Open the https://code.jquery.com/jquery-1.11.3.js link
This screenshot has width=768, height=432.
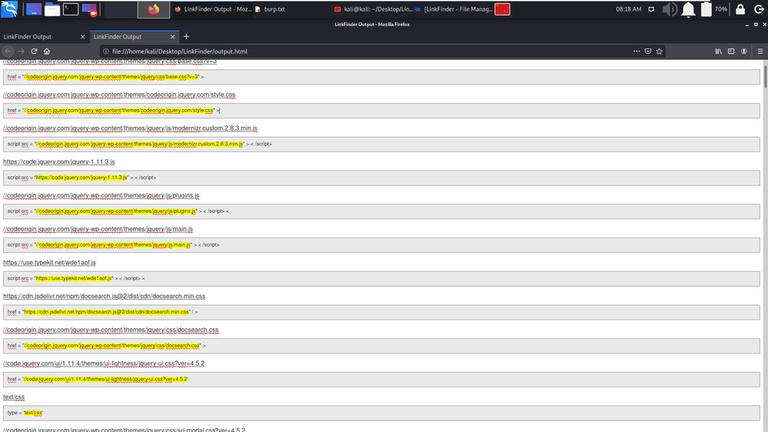coord(59,162)
